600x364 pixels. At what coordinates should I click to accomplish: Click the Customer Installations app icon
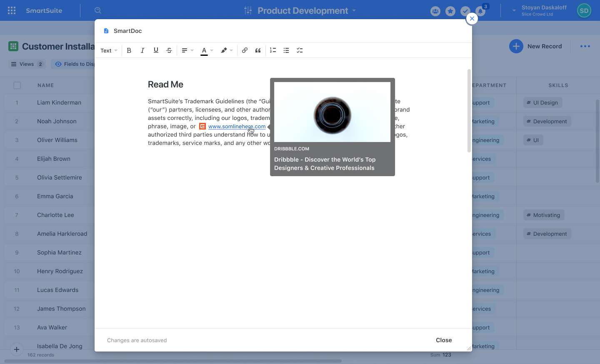13,46
